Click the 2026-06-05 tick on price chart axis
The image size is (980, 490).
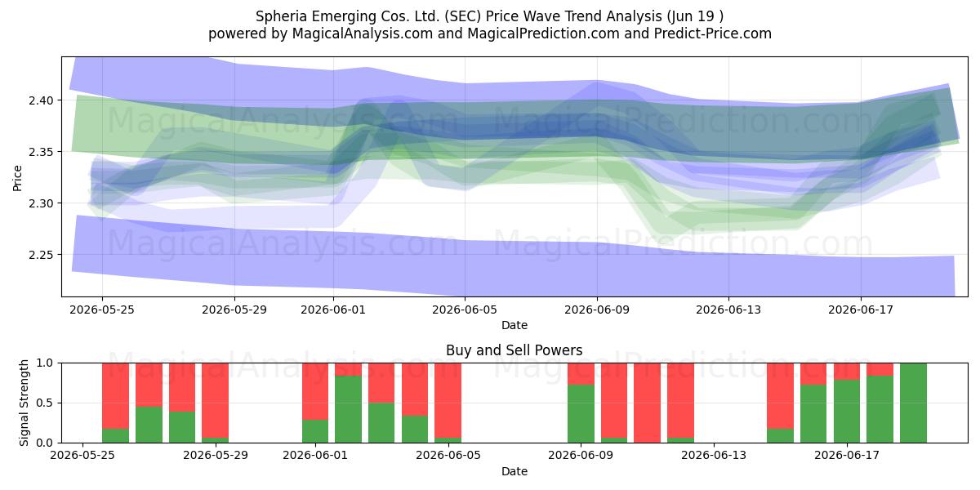tap(465, 310)
